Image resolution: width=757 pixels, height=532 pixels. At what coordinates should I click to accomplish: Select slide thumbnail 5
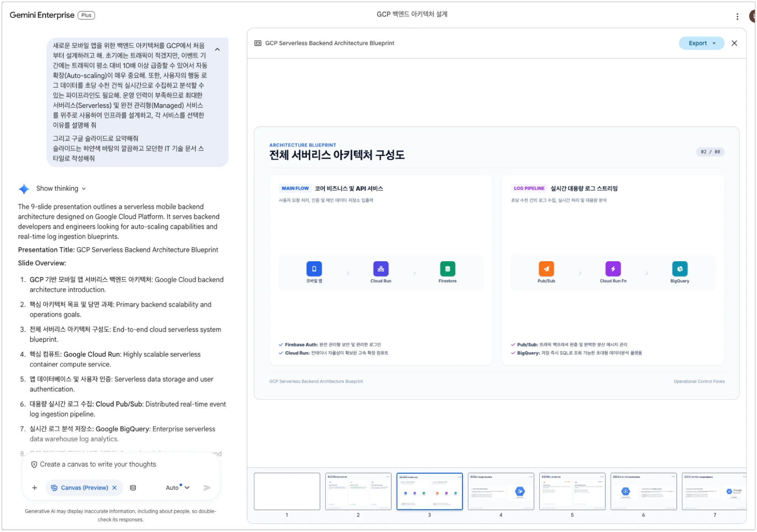pos(572,491)
